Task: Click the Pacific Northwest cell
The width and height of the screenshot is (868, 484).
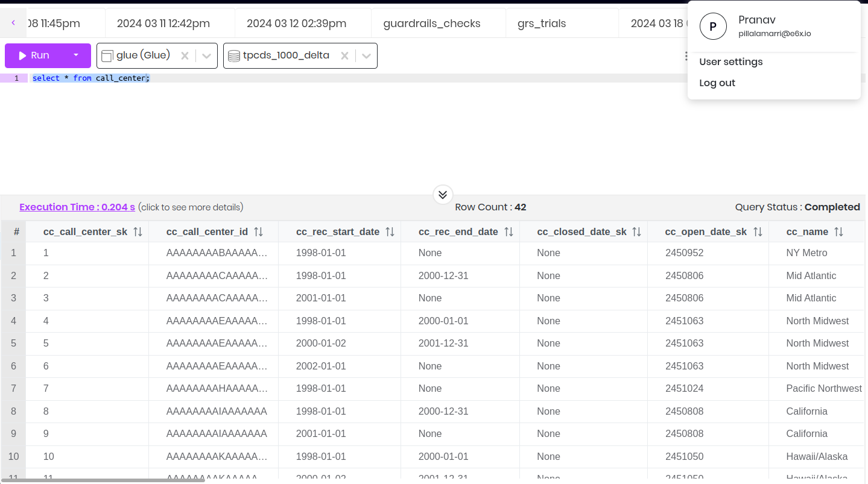Action: pos(824,389)
